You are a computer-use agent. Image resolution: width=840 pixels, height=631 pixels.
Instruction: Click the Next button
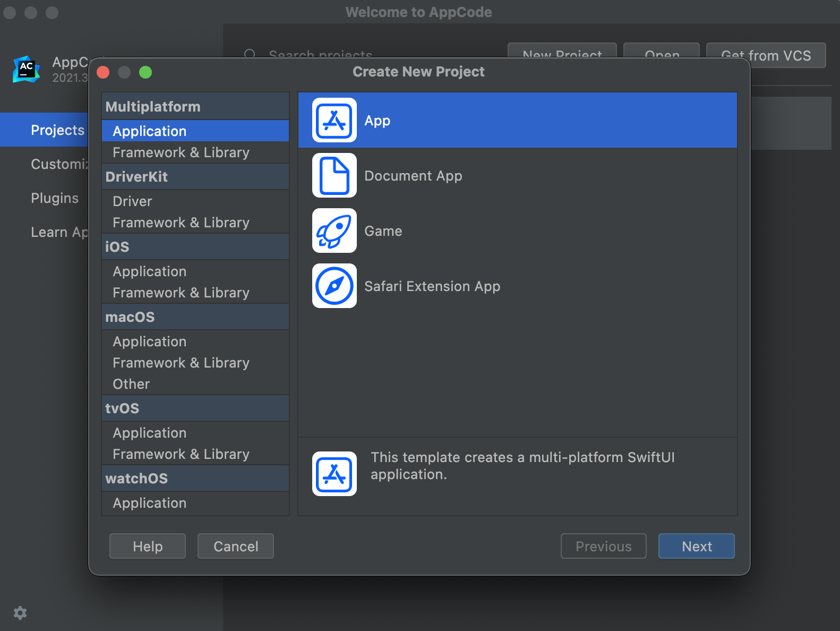(x=697, y=546)
